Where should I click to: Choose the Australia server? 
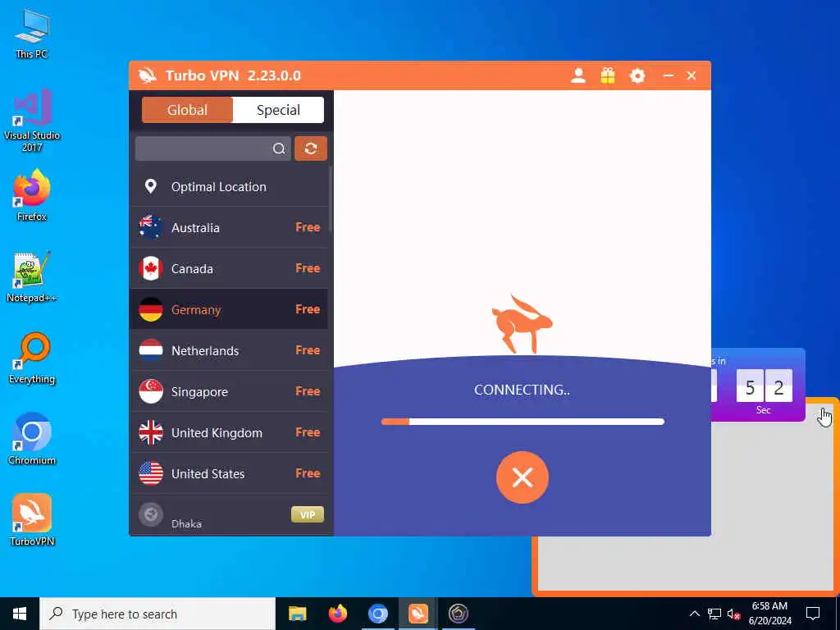coord(229,228)
